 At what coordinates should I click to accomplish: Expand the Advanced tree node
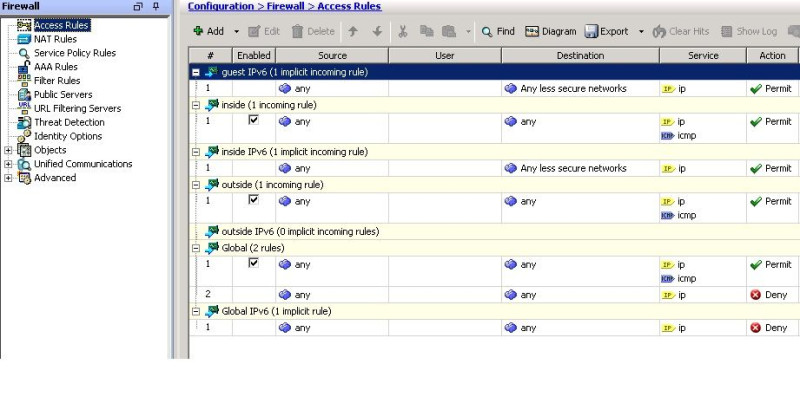(8, 178)
